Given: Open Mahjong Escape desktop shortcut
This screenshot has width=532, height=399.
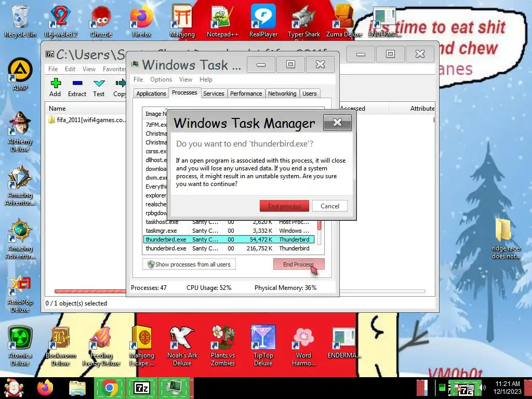Looking at the screenshot, I should 141,346.
